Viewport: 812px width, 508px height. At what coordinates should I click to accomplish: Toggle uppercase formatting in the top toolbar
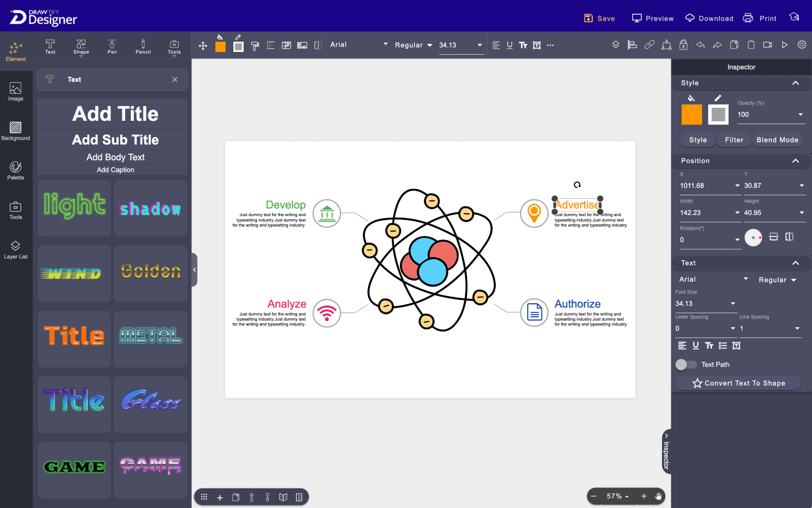[523, 45]
